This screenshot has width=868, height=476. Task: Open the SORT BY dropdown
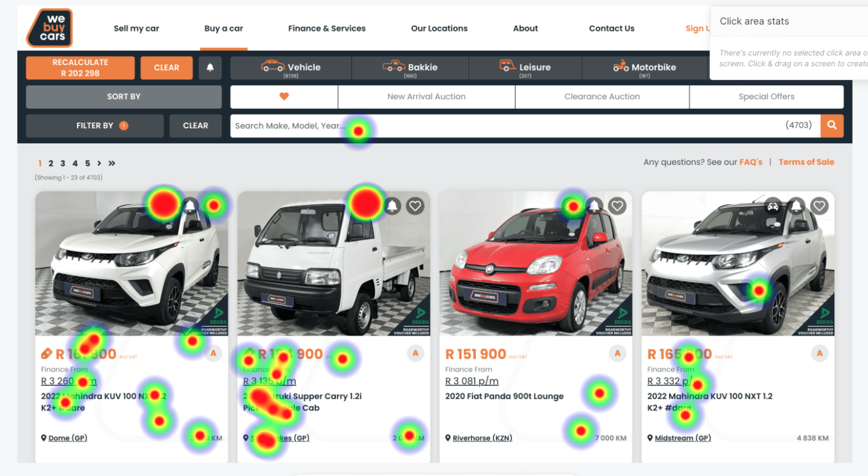[124, 97]
